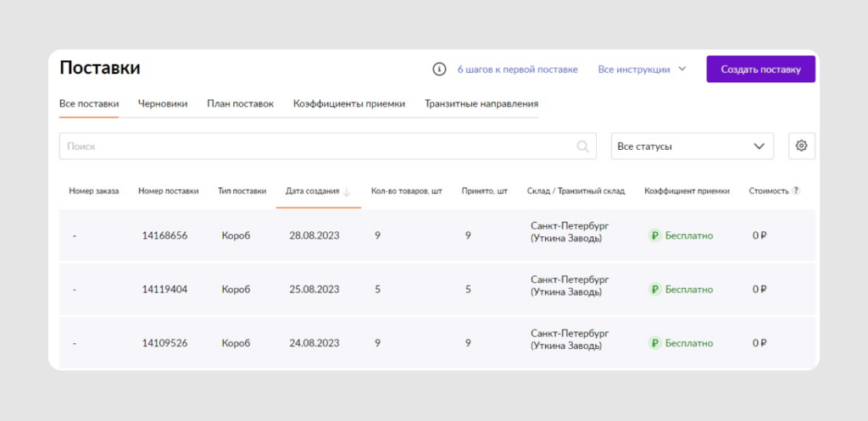Click into the Поиск search field
868x421 pixels.
(x=314, y=147)
